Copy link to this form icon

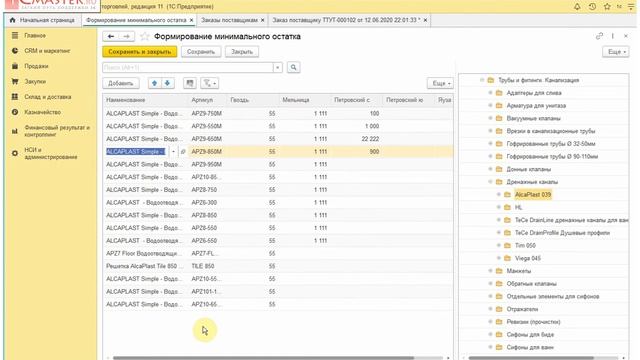pyautogui.click(x=599, y=36)
